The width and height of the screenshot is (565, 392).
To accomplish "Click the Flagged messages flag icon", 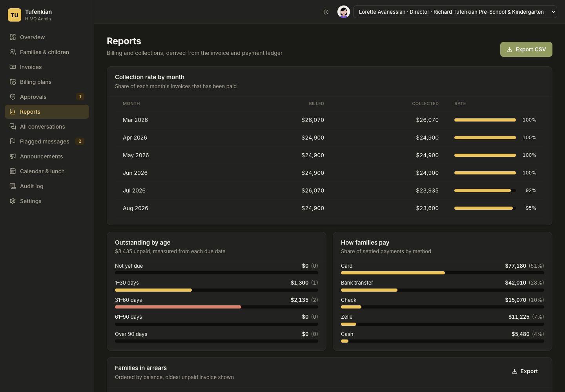I will tap(13, 142).
